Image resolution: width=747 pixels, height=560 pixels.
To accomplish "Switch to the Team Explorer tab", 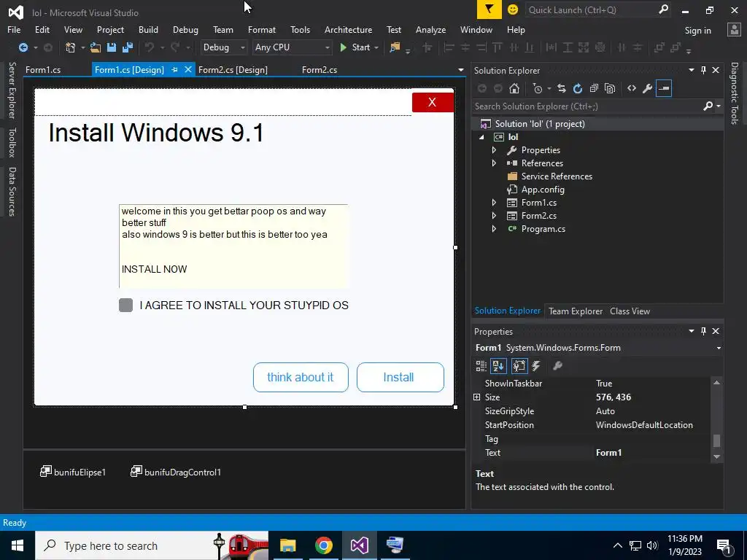I will pyautogui.click(x=576, y=311).
